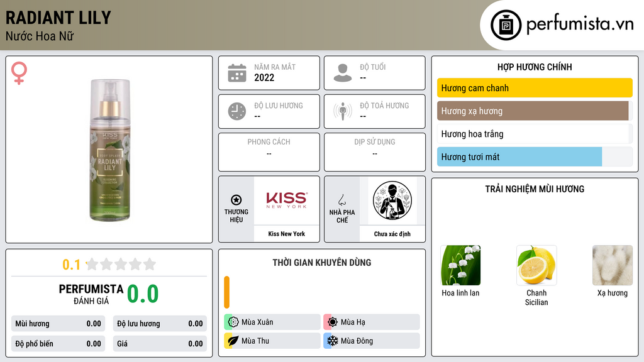644x362 pixels.
Task: Click the Xạ hương caption text
Action: pyautogui.click(x=613, y=293)
